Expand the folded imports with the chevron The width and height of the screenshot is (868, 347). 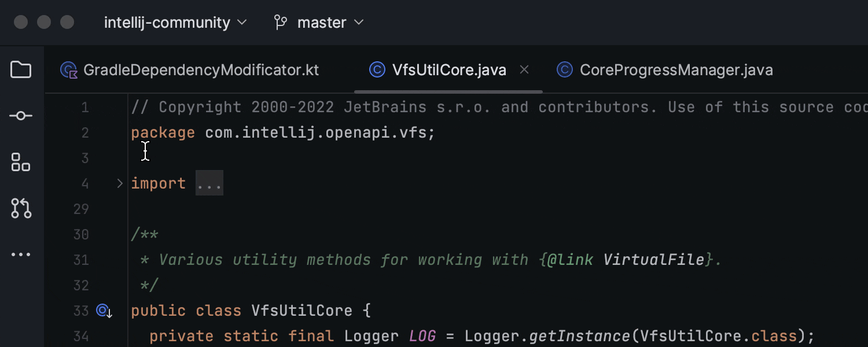coord(119,183)
